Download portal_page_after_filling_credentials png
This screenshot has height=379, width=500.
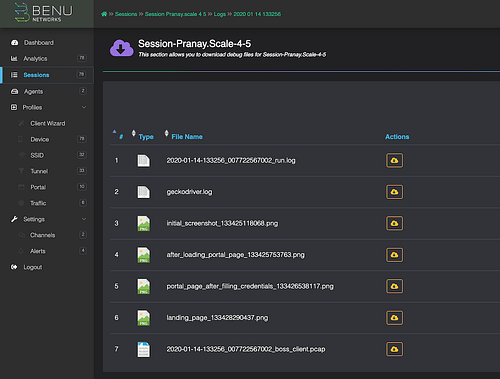coord(394,286)
